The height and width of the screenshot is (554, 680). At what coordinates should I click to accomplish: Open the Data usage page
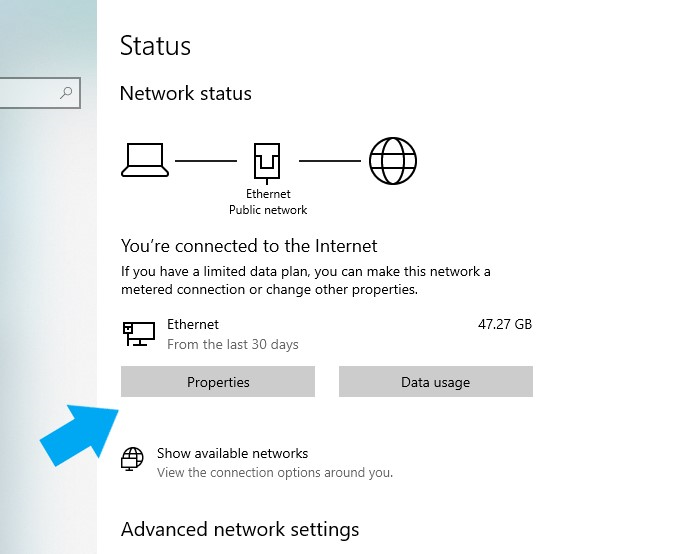coord(435,382)
